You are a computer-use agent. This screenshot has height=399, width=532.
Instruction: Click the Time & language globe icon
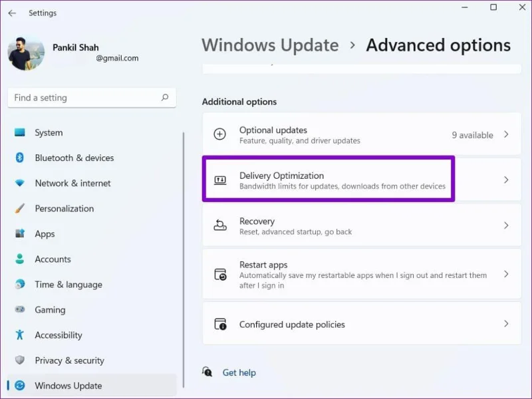click(x=20, y=284)
